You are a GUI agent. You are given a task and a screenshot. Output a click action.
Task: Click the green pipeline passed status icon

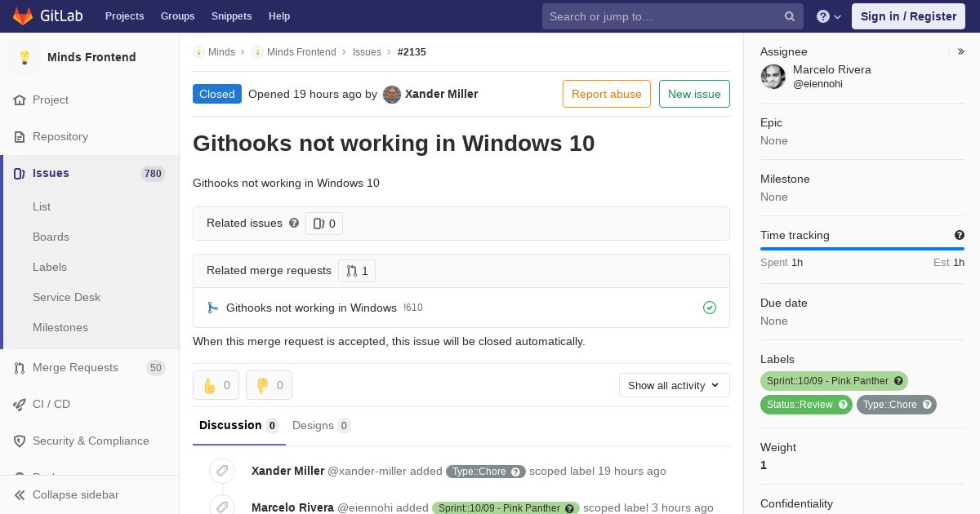[x=710, y=308]
